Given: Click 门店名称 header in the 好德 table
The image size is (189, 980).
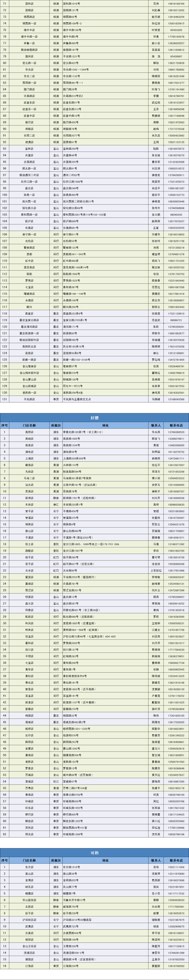Looking at the screenshot, I should click(x=29, y=425).
